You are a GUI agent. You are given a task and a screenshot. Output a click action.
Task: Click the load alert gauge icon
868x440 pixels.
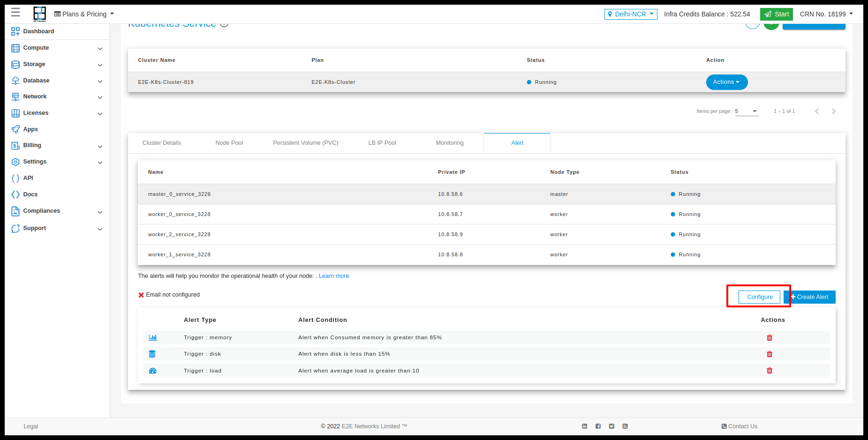point(153,371)
